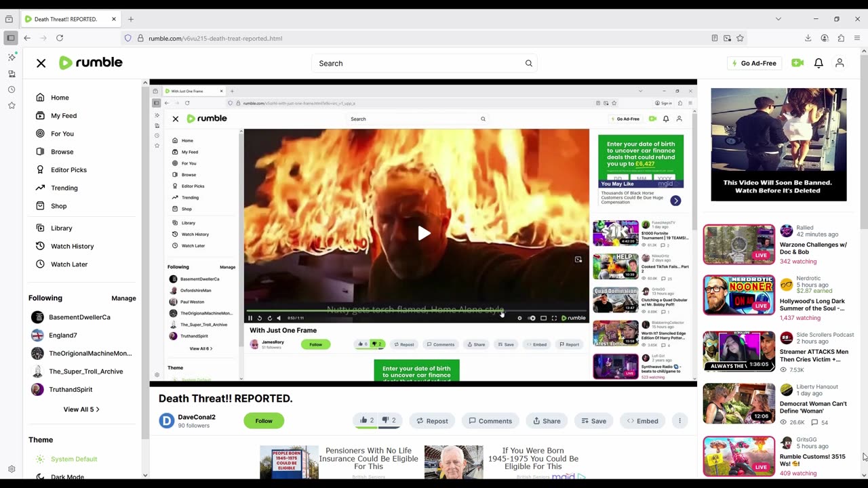
Task: Expand View All 5 following channels
Action: point(81,409)
